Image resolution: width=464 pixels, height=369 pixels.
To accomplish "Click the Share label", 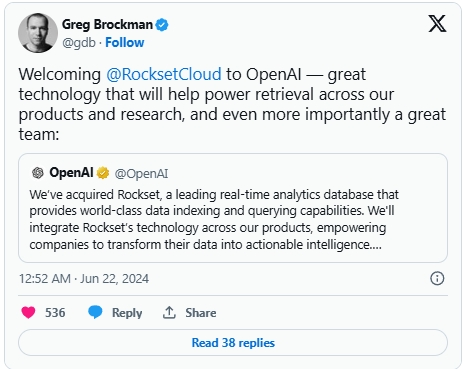I will [x=201, y=313].
